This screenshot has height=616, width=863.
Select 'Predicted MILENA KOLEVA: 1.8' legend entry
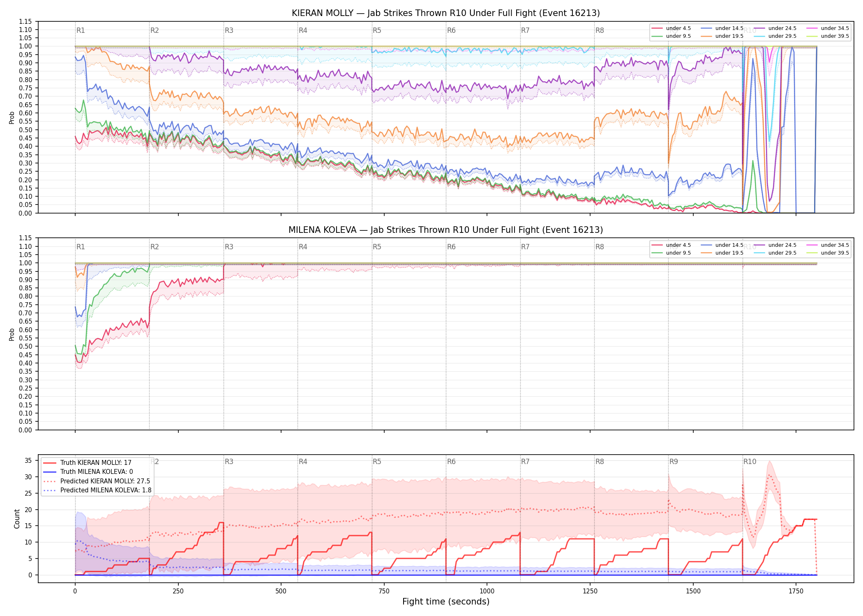pyautogui.click(x=97, y=490)
